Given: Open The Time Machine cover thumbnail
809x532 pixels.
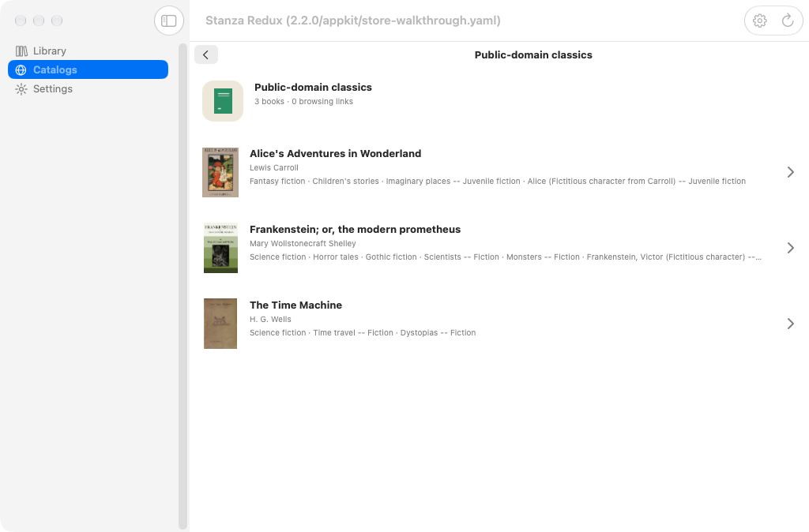Looking at the screenshot, I should 220,324.
